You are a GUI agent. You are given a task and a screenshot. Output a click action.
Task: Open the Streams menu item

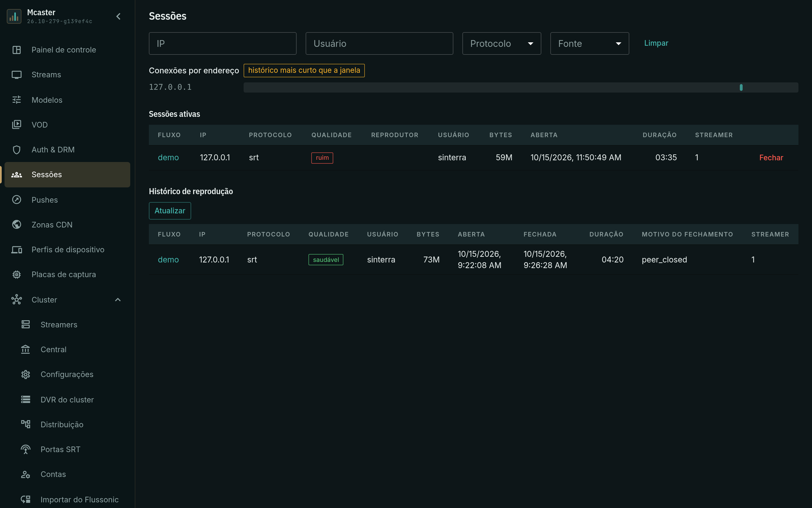point(67,75)
